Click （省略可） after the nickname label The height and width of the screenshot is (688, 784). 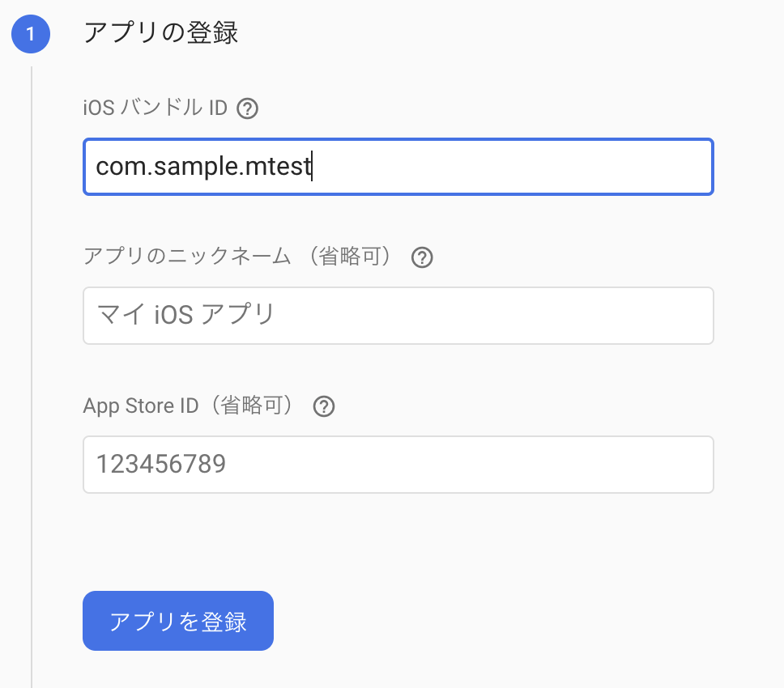click(350, 257)
